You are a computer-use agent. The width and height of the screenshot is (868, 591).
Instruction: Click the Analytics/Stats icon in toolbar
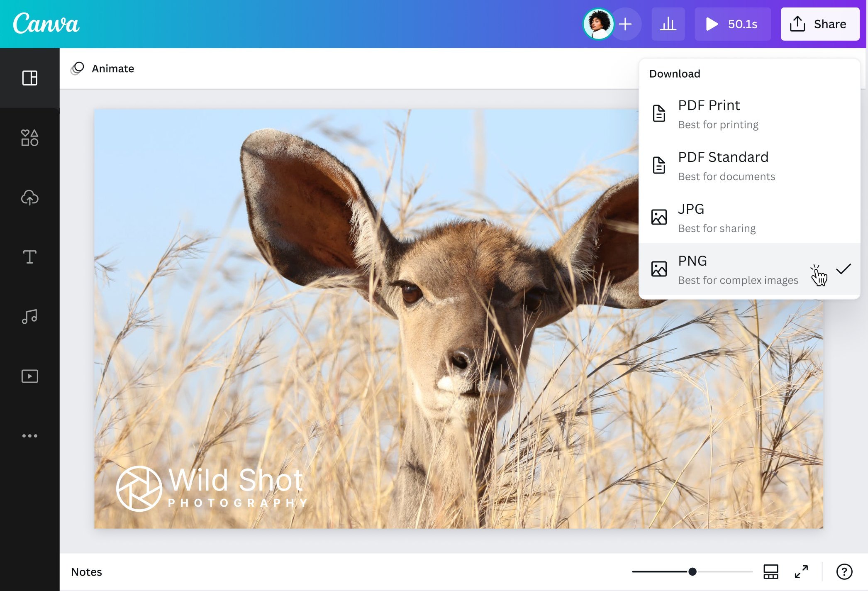pos(668,24)
